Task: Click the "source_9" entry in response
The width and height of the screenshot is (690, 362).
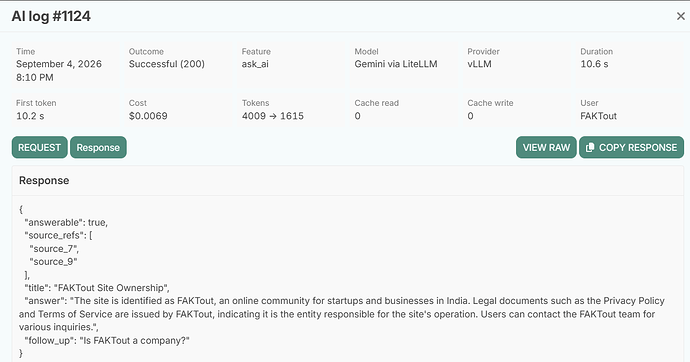Action: point(53,262)
